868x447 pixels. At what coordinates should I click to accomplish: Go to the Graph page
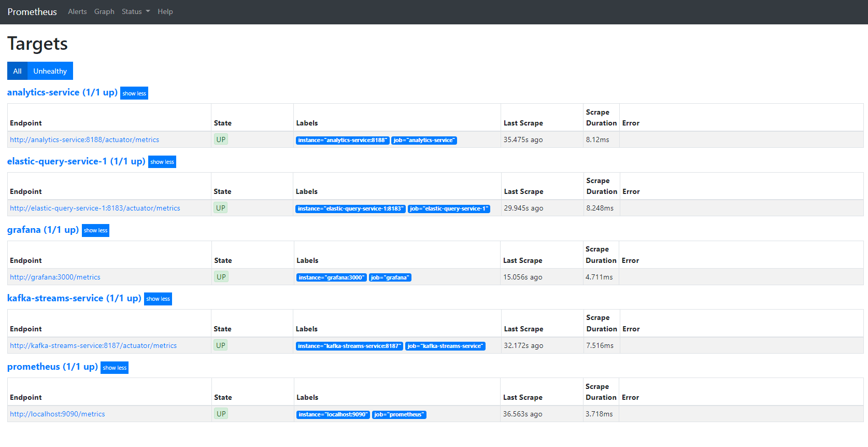click(104, 11)
